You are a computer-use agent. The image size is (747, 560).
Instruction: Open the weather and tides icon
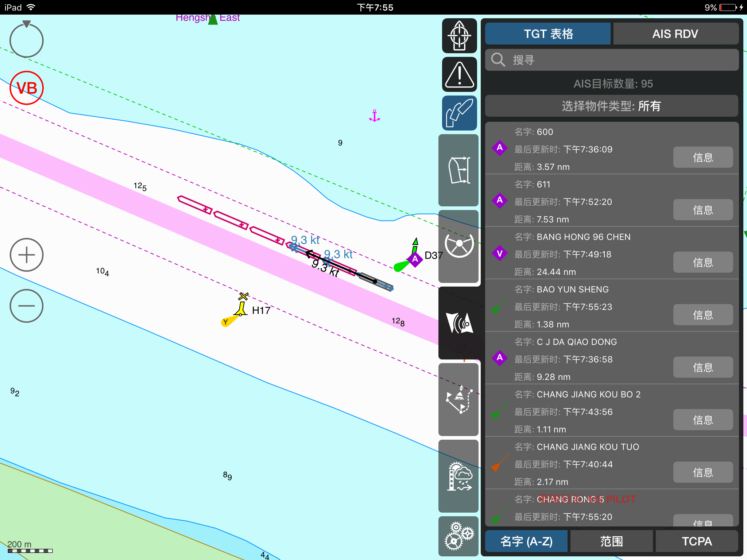tap(459, 476)
